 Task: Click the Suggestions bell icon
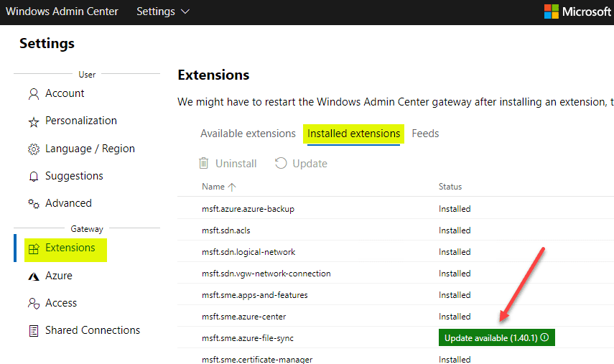coord(33,177)
